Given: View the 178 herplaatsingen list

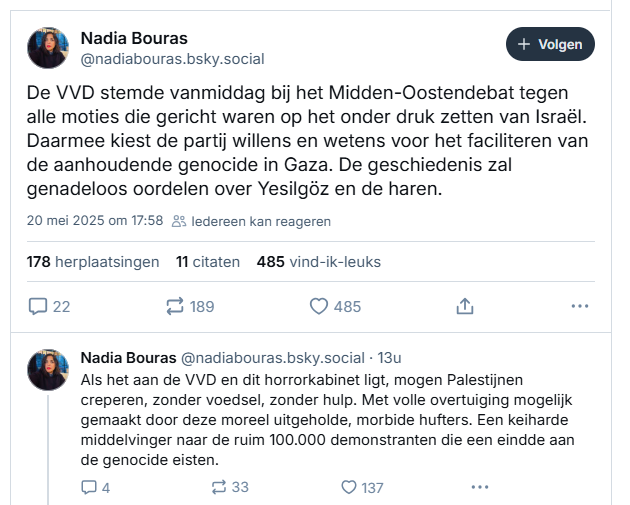Looking at the screenshot, I should [x=93, y=262].
